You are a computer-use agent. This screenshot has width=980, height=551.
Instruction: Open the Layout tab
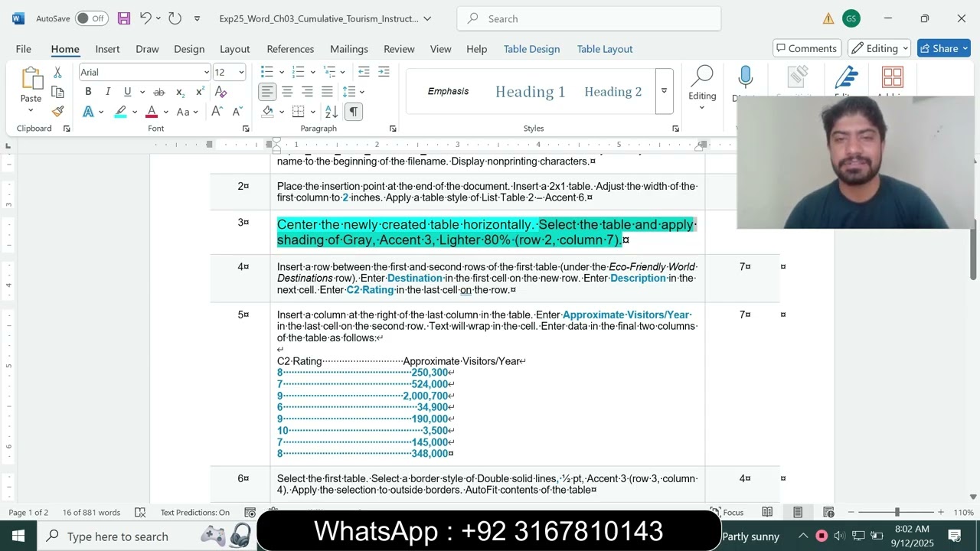point(235,48)
